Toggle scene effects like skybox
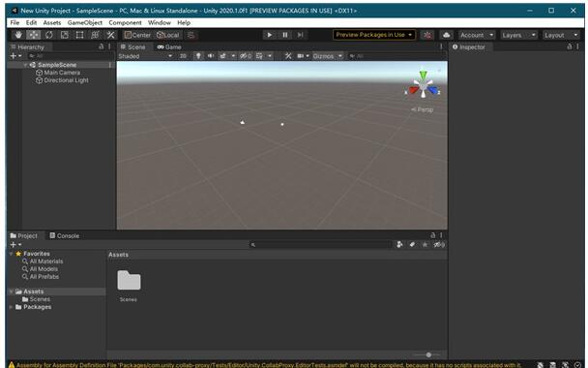 (222, 56)
